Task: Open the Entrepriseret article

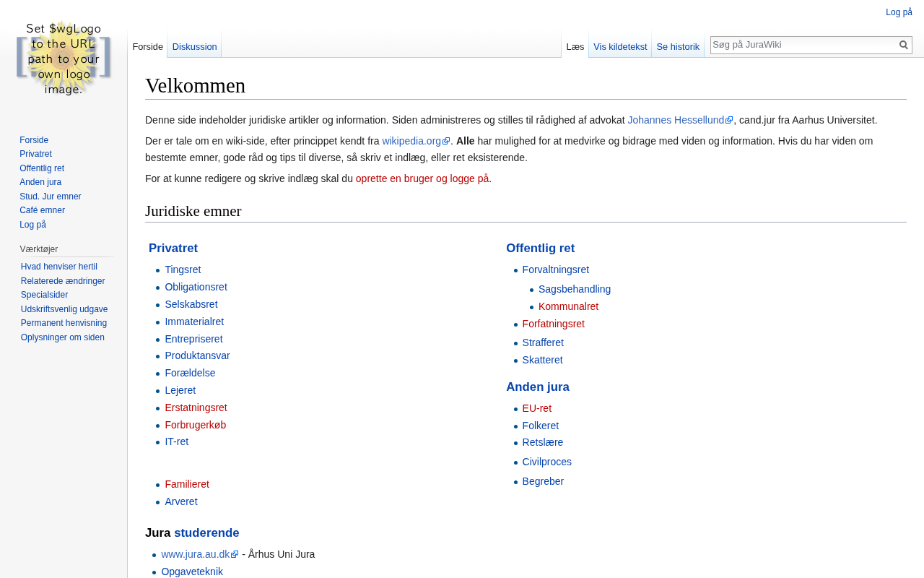Action: click(193, 339)
